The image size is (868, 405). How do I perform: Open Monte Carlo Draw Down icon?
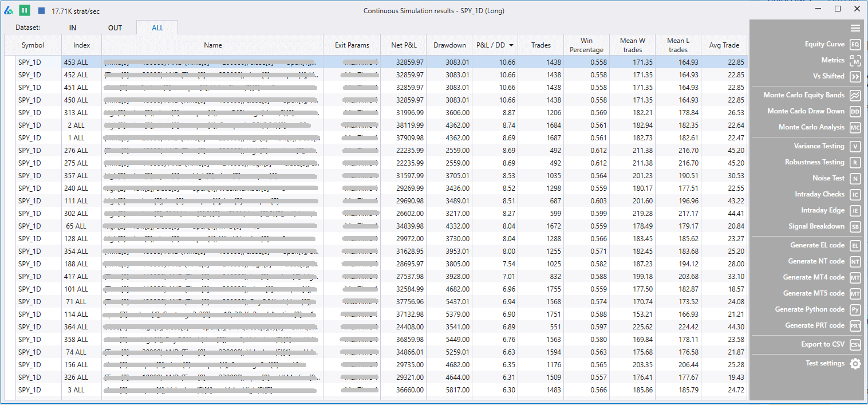855,112
